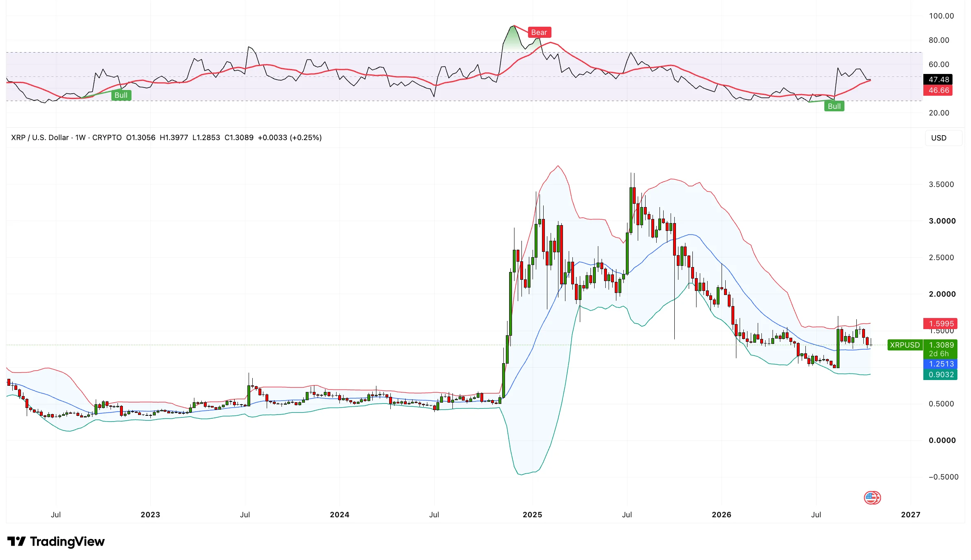Viewport: 971px width, 560px height.
Task: Click the USD currency button
Action: pos(943,138)
